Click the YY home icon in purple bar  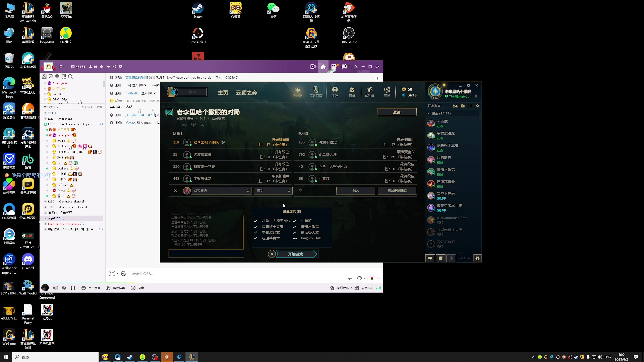323,67
